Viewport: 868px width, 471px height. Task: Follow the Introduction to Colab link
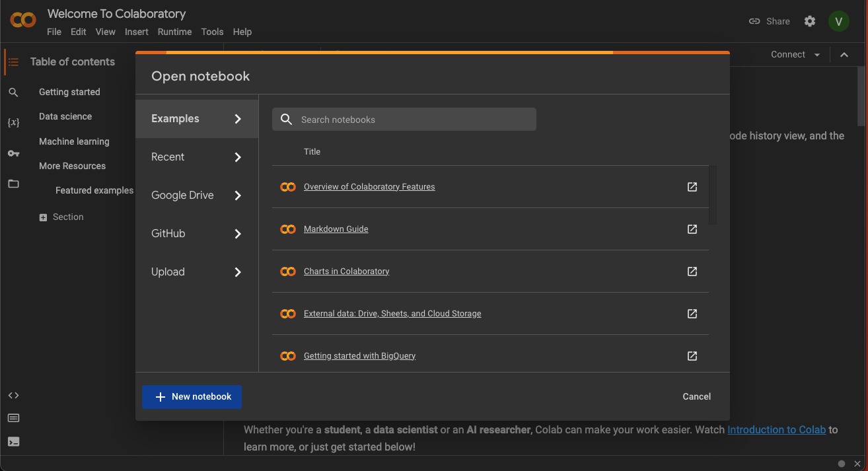coord(777,430)
